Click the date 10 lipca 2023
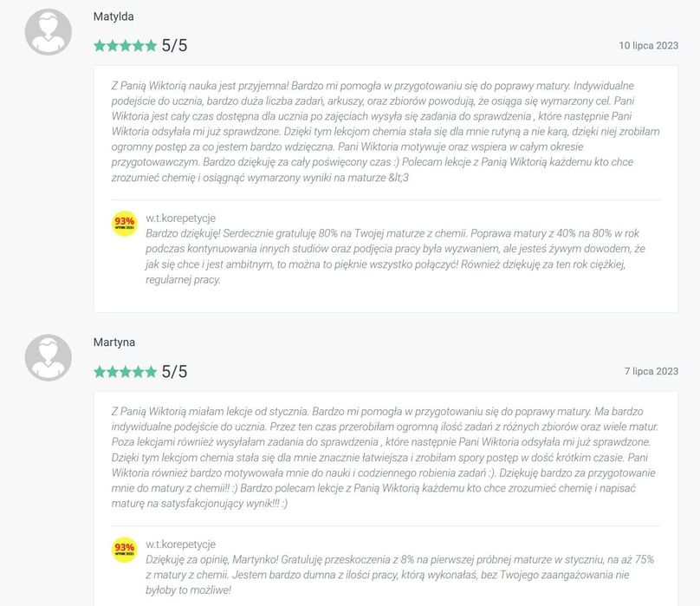Image resolution: width=700 pixels, height=606 pixels. (x=648, y=45)
